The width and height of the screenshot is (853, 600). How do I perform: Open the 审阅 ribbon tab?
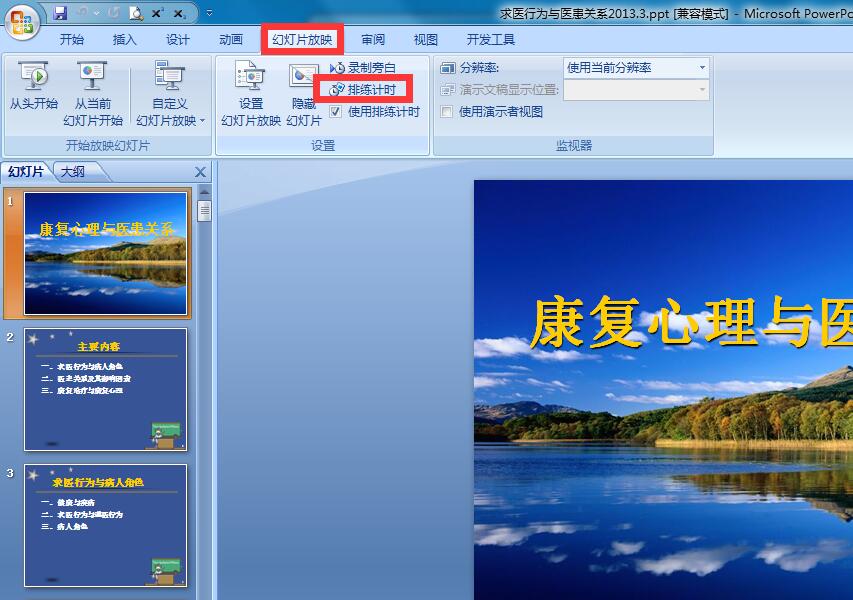(x=373, y=39)
